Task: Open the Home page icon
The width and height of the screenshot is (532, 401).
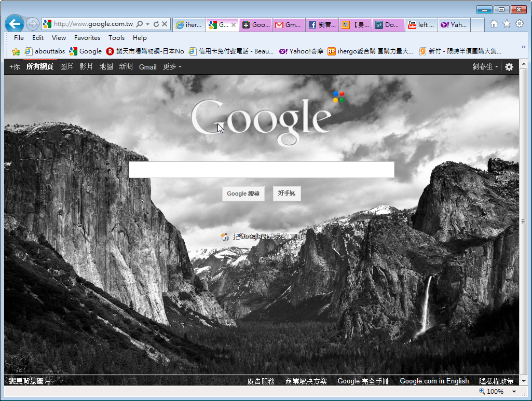Action: 494,24
